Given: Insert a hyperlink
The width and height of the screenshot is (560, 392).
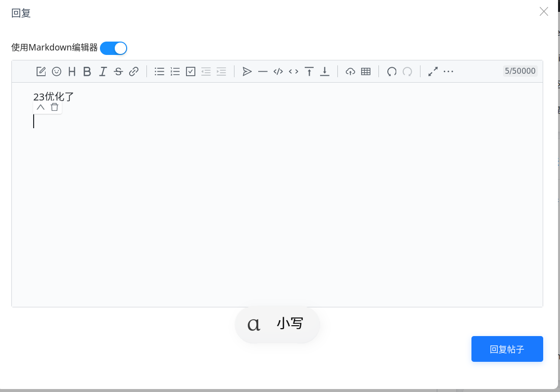Looking at the screenshot, I should point(134,71).
